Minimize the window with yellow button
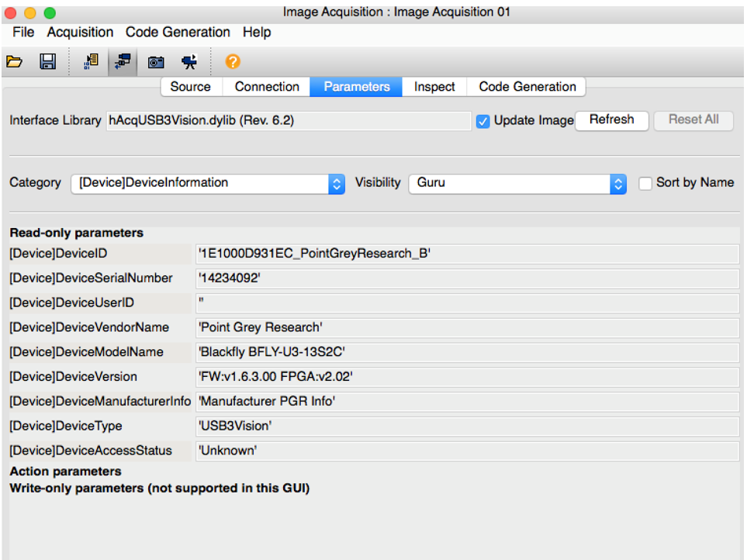Screen dimensions: 754x560 pyautogui.click(x=29, y=13)
